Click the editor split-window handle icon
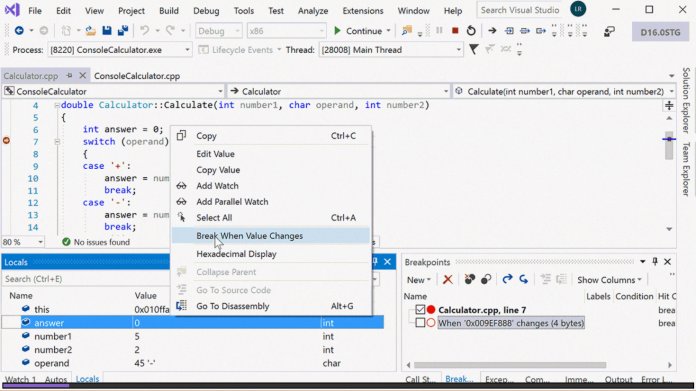Image resolution: width=696 pixels, height=391 pixels. (669, 105)
